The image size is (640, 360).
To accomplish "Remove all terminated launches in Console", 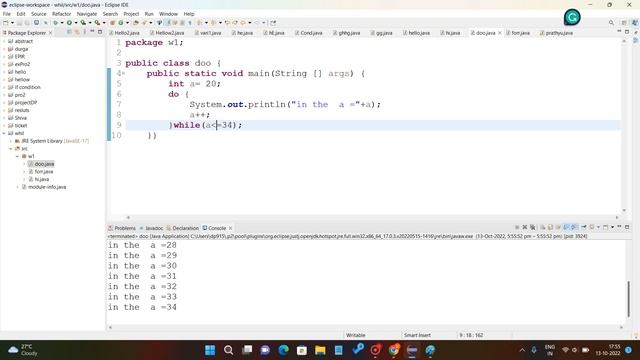I will pyautogui.click(x=532, y=227).
